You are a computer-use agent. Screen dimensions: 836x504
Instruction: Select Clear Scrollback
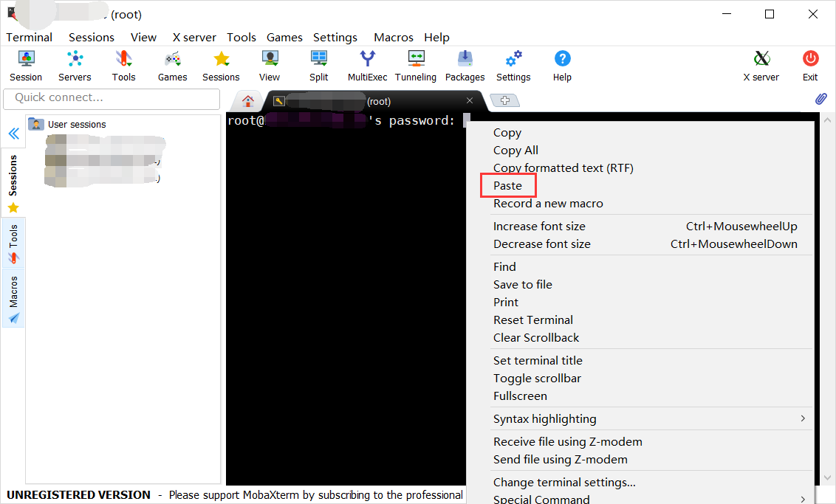tap(651, 338)
